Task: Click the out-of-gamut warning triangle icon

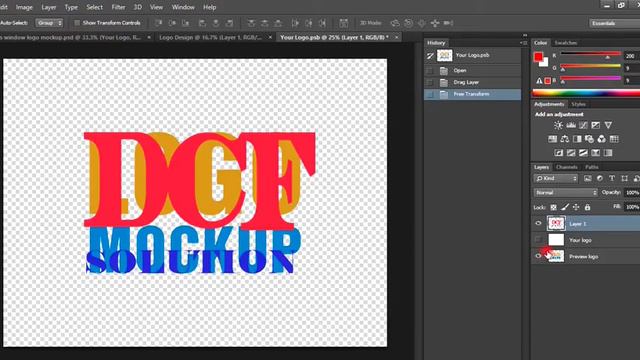Action: (539, 81)
